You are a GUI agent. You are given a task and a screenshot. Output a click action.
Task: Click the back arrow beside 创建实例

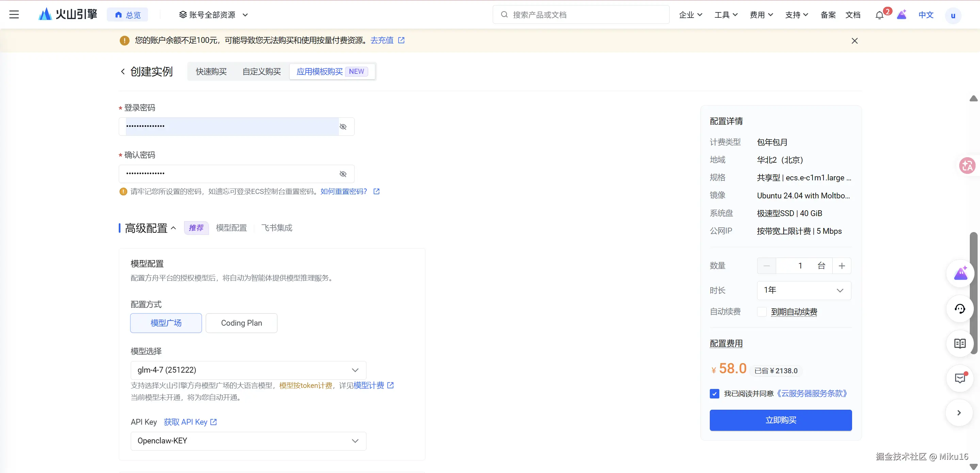pyautogui.click(x=123, y=71)
